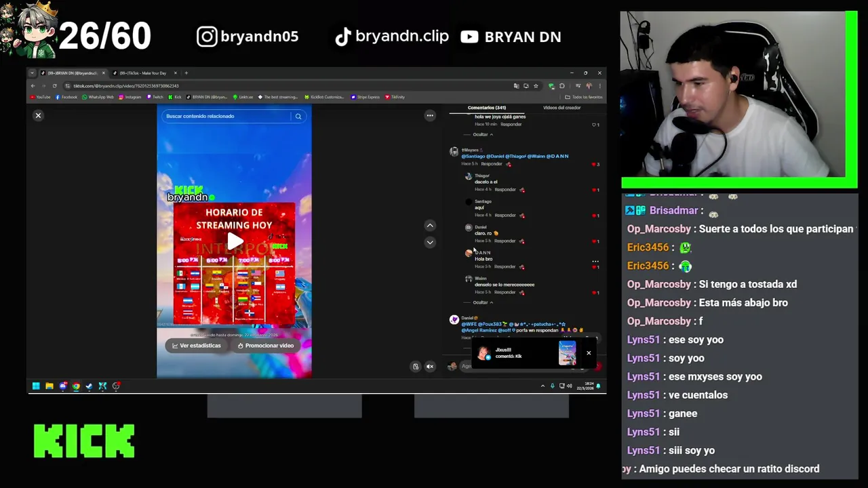Viewport: 868px width, 488px height.
Task: Open the three-dots video options menu
Action: pos(429,116)
